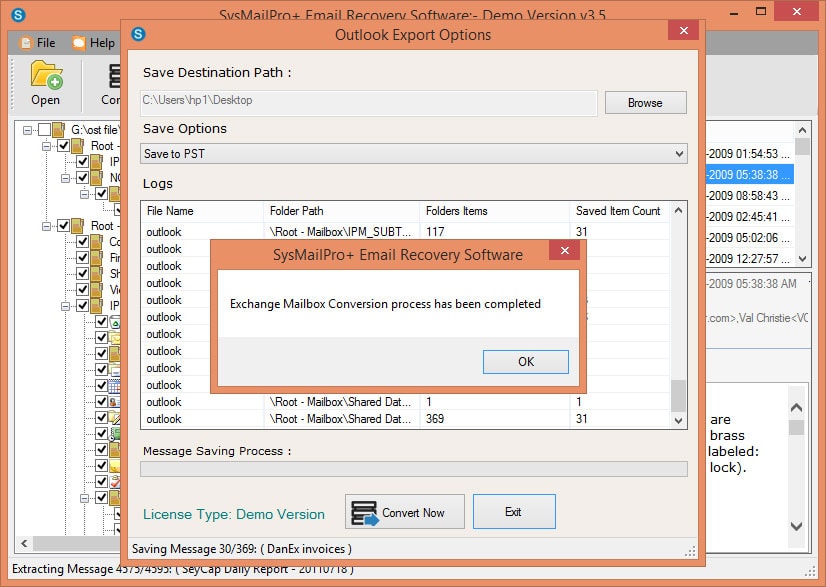
Task: Uncheck the NO folder checkbox in the tree
Action: point(82,178)
